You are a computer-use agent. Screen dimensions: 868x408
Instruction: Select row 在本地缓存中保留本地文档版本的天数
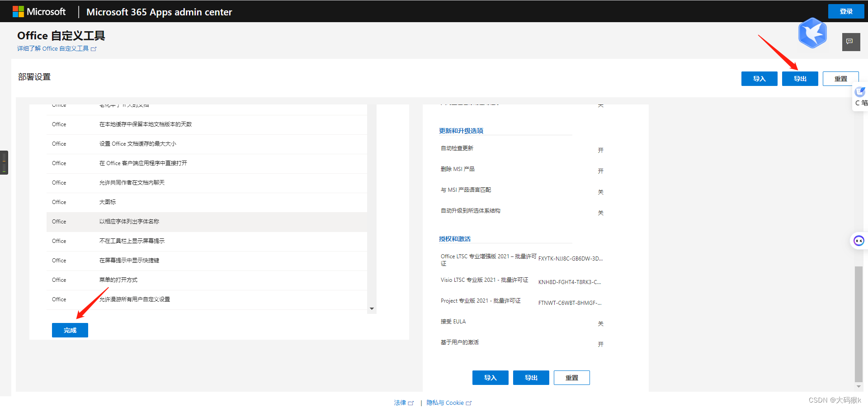click(x=207, y=124)
